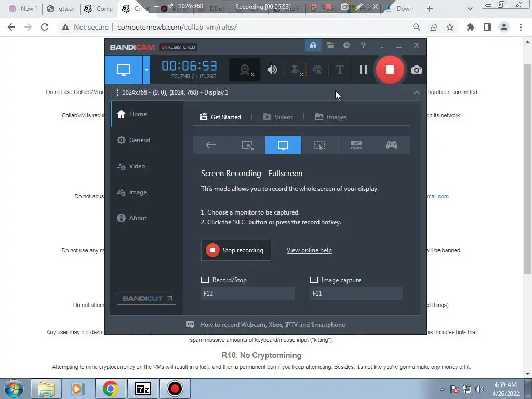The image size is (532, 399).
Task: Open a new Chrome tab with plus
Action: [x=430, y=9]
